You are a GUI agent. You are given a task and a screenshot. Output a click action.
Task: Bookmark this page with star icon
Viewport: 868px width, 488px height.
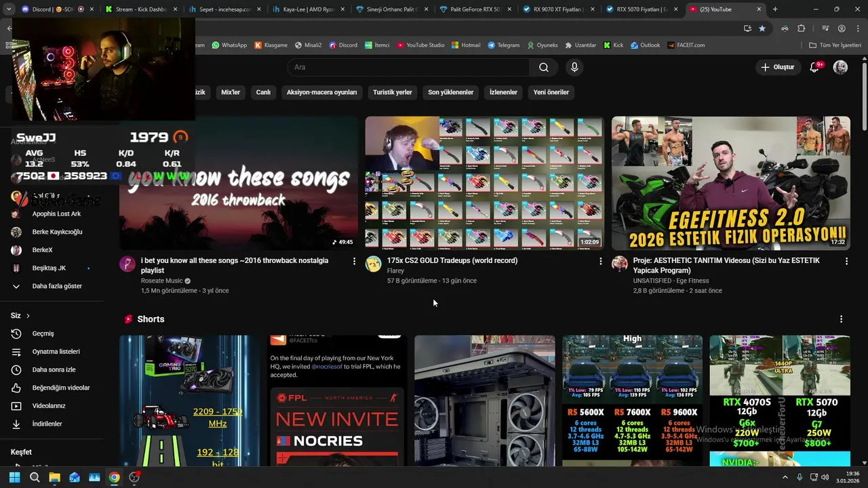tap(762, 28)
